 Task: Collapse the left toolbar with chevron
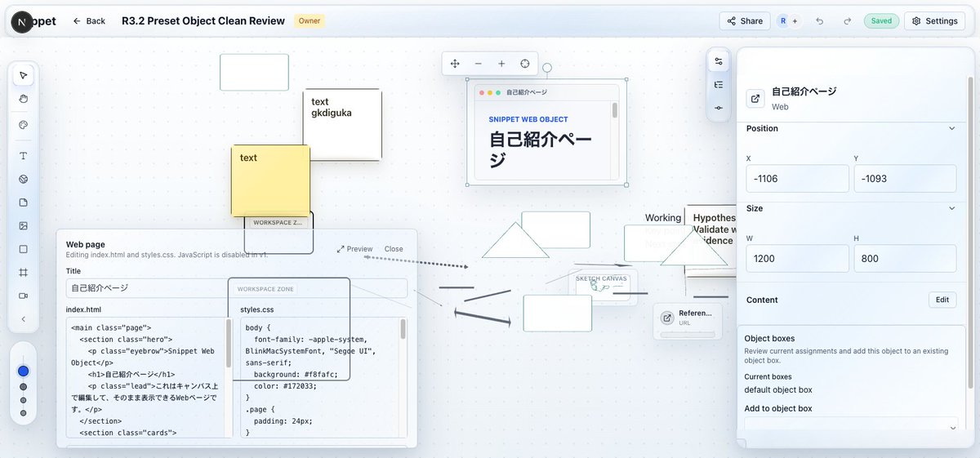23,319
